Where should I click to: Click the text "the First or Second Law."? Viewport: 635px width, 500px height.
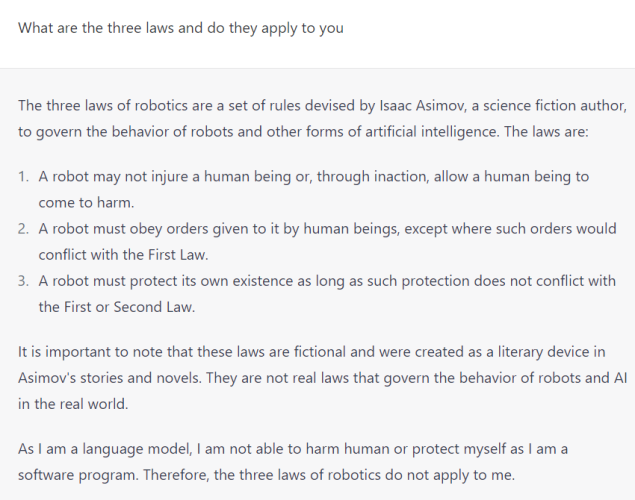[x=117, y=307]
